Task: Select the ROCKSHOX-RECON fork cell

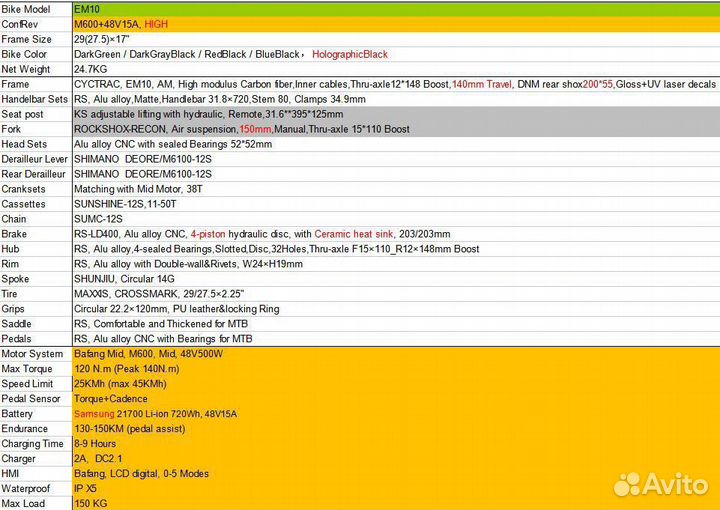Action: (395, 129)
